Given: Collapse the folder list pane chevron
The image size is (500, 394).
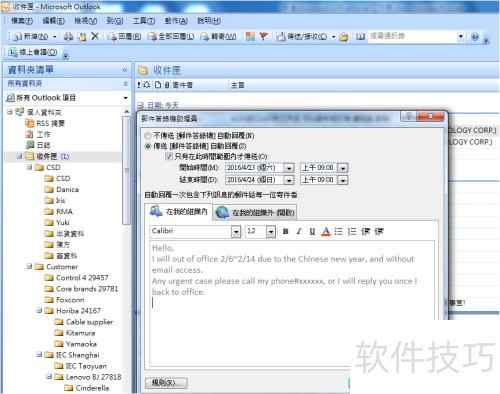Looking at the screenshot, I should click(x=125, y=70).
